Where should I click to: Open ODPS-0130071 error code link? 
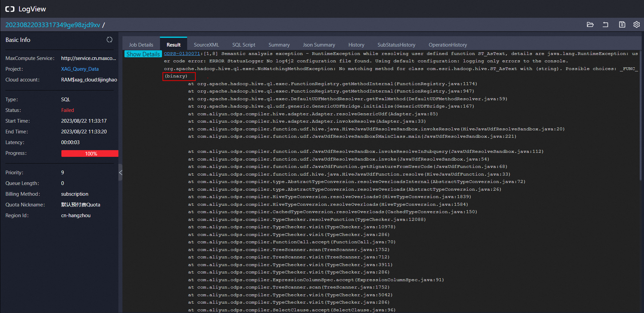pos(182,54)
